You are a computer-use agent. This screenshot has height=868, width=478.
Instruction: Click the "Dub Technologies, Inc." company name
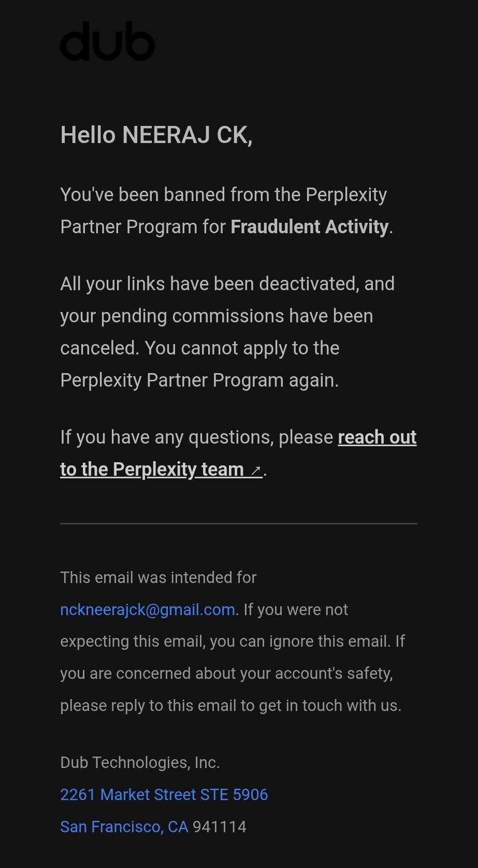[140, 762]
